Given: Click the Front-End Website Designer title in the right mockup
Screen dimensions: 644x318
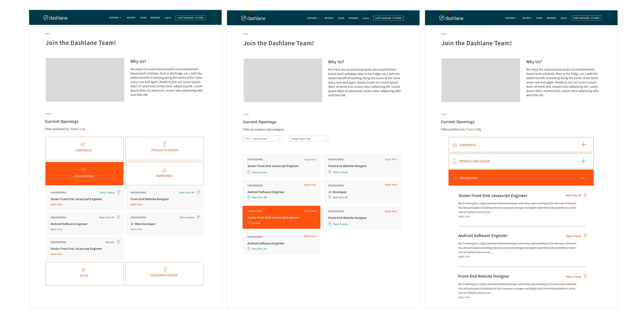Looking at the screenshot, I should pyautogui.click(x=484, y=276).
